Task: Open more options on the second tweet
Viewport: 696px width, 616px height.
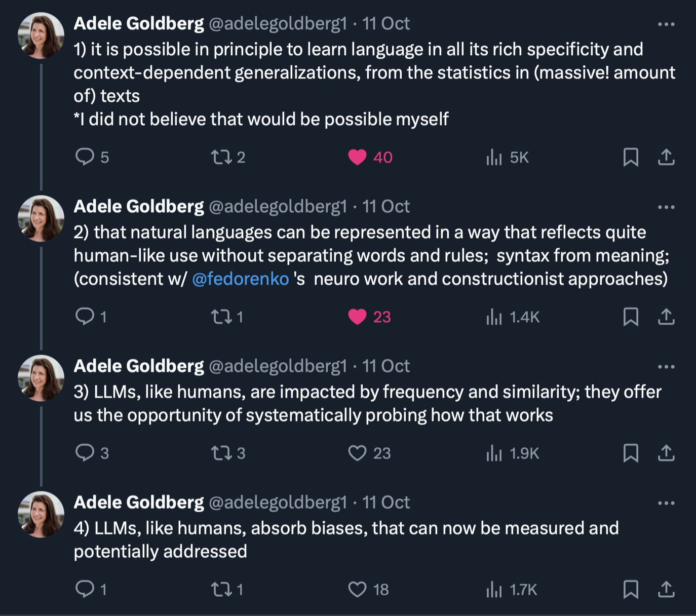Action: (x=666, y=207)
